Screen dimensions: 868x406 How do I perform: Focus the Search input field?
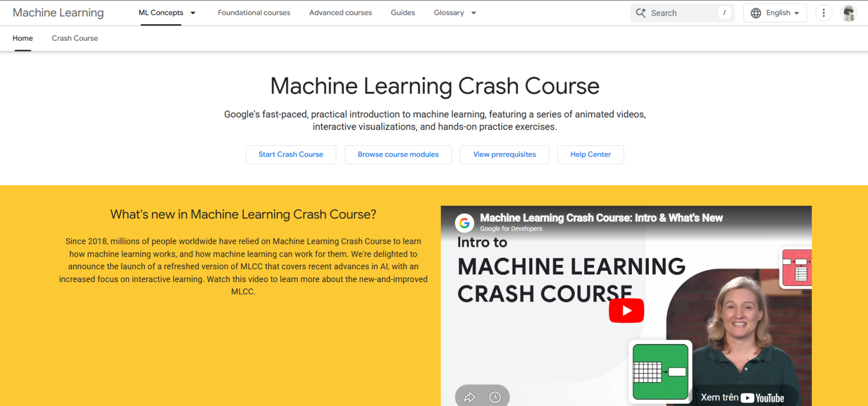click(x=682, y=13)
